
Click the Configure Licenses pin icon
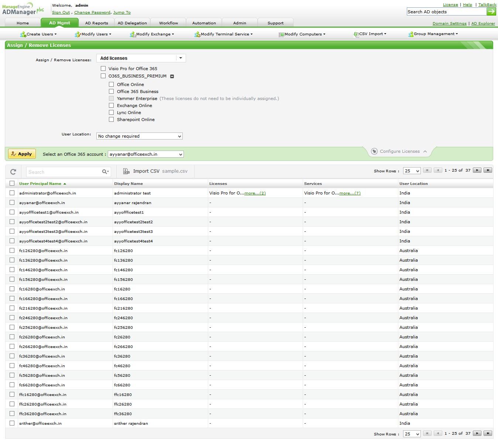[x=374, y=151]
